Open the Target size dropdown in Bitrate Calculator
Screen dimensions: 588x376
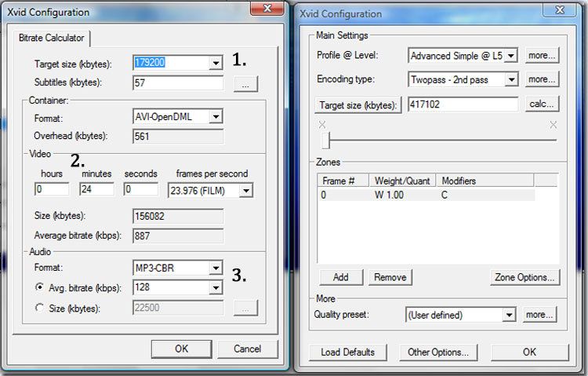click(216, 63)
